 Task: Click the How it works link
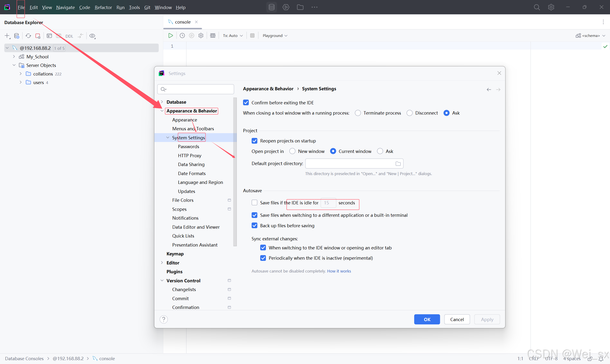(x=339, y=271)
